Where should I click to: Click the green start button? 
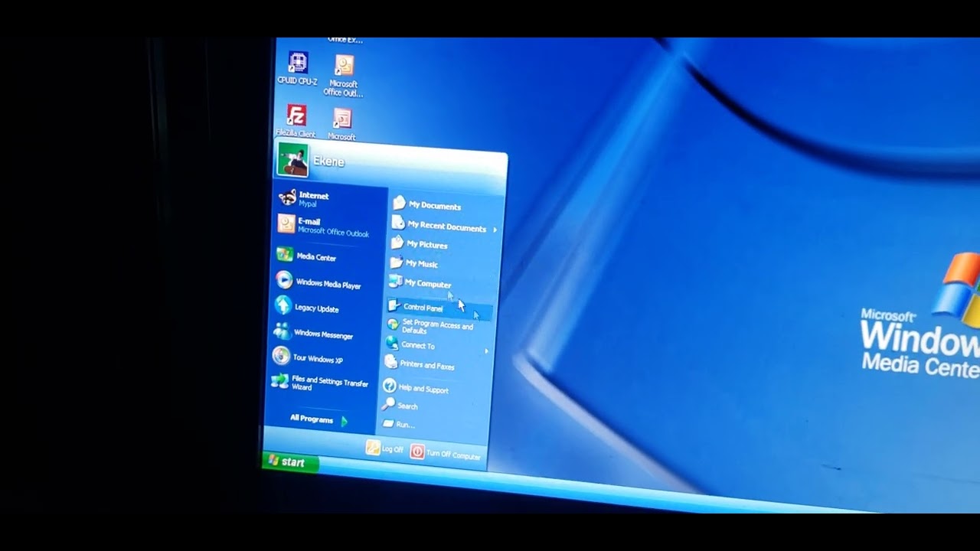(x=289, y=461)
